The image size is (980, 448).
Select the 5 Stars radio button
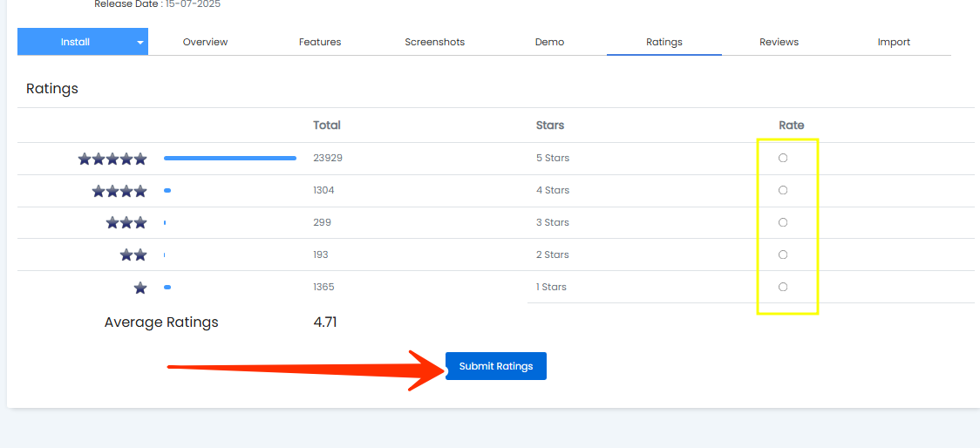(782, 158)
